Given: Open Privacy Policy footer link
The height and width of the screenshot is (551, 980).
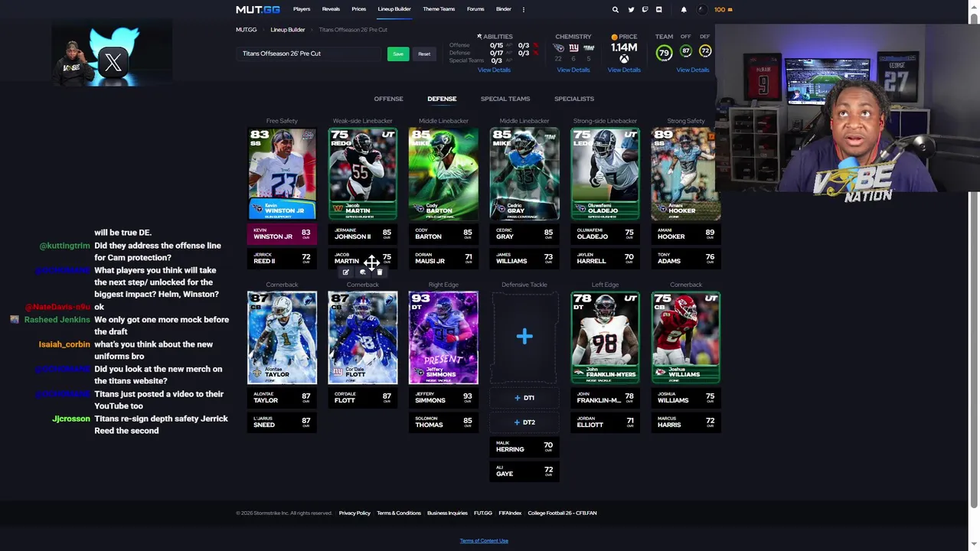Looking at the screenshot, I should coord(354,513).
